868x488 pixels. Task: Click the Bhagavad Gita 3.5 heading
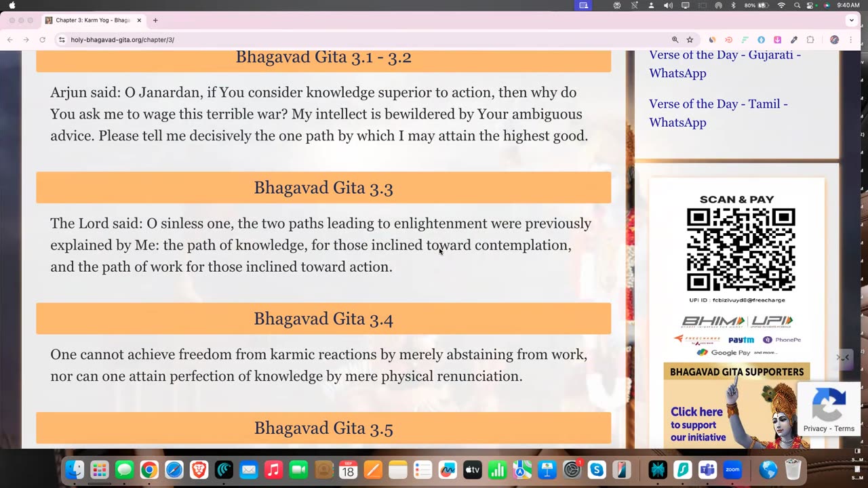[323, 428]
